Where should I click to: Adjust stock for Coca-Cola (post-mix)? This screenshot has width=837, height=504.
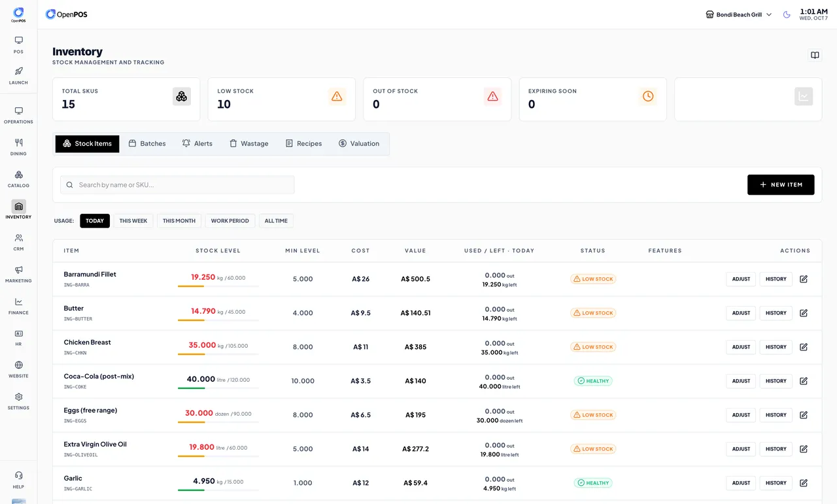pyautogui.click(x=741, y=381)
